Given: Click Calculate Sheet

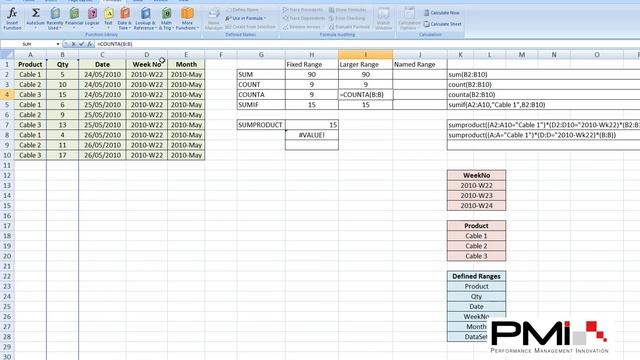Looking at the screenshot, I should point(442,24).
